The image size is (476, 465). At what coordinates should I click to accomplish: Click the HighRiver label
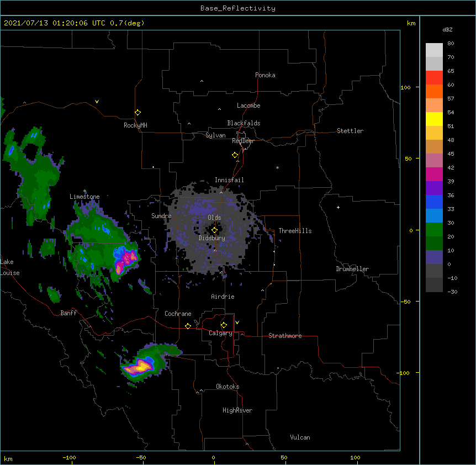point(237,410)
